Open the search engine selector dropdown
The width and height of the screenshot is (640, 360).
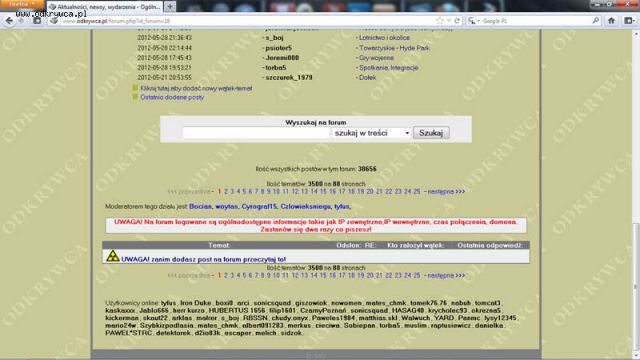473,20
